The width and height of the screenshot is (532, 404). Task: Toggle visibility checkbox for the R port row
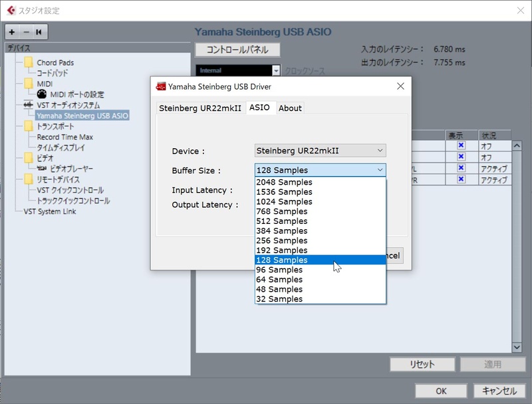click(x=462, y=179)
